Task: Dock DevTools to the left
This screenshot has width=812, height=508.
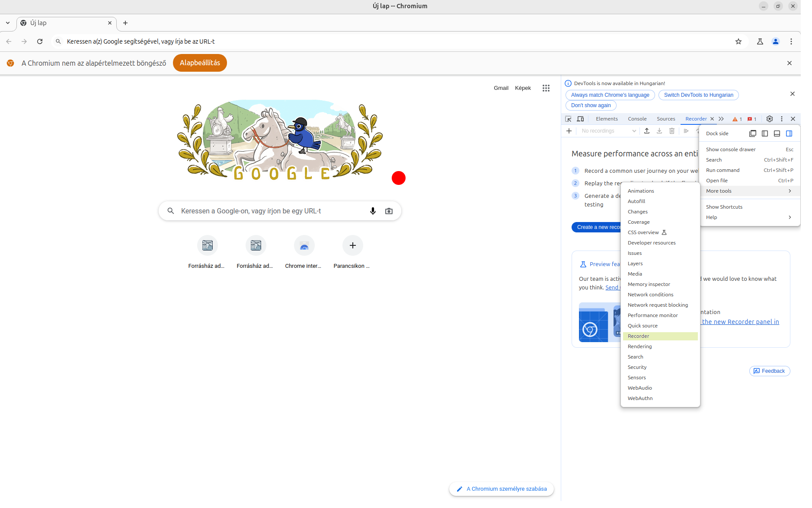Action: [x=765, y=133]
